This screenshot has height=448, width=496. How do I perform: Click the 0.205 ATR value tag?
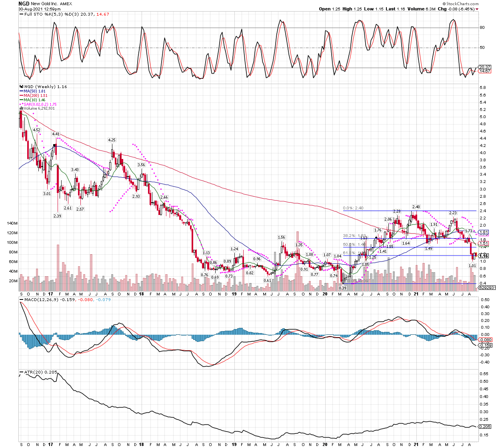point(485,426)
